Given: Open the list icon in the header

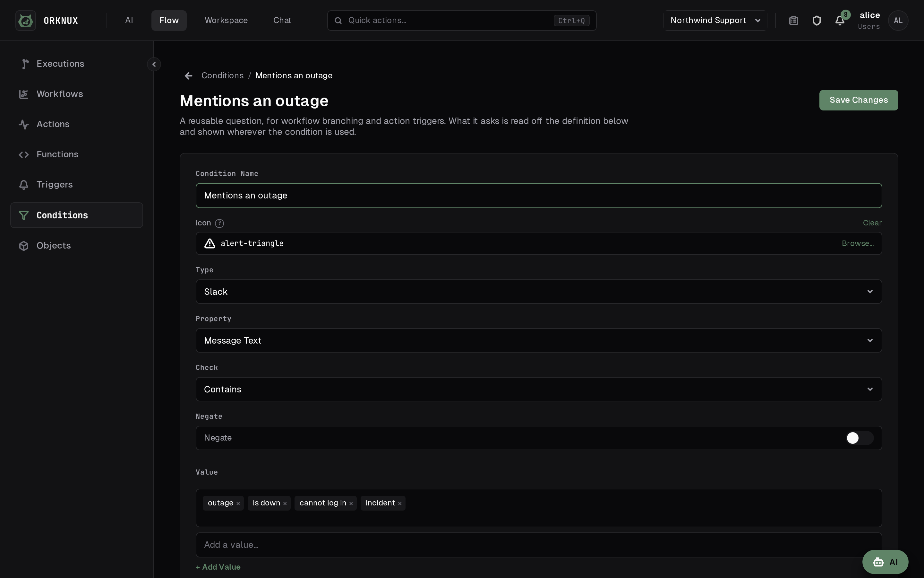Looking at the screenshot, I should 793,21.
